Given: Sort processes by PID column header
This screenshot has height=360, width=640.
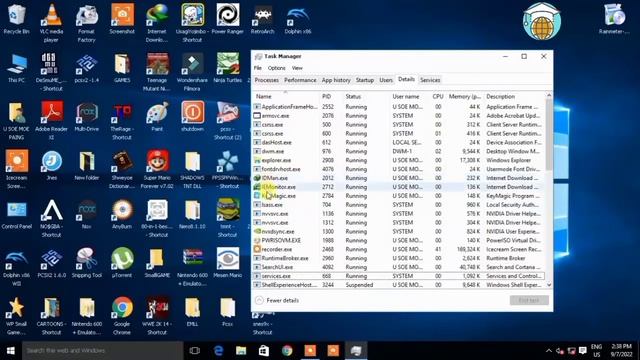Looking at the screenshot, I should 331,97.
